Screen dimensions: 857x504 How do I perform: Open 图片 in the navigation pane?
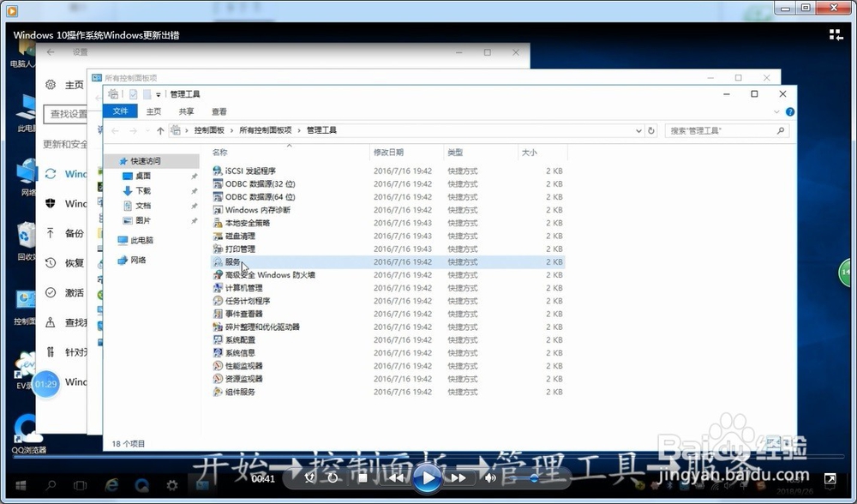tap(143, 220)
